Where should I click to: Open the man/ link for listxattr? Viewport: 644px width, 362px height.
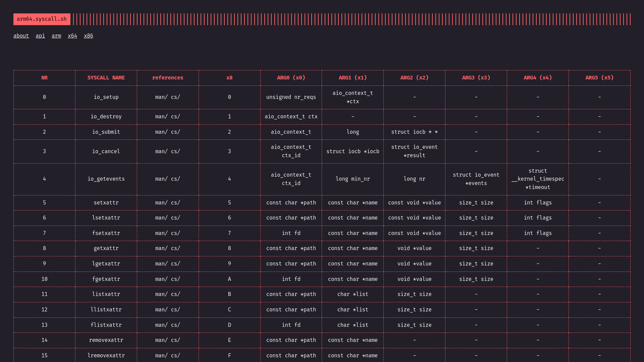click(x=162, y=294)
